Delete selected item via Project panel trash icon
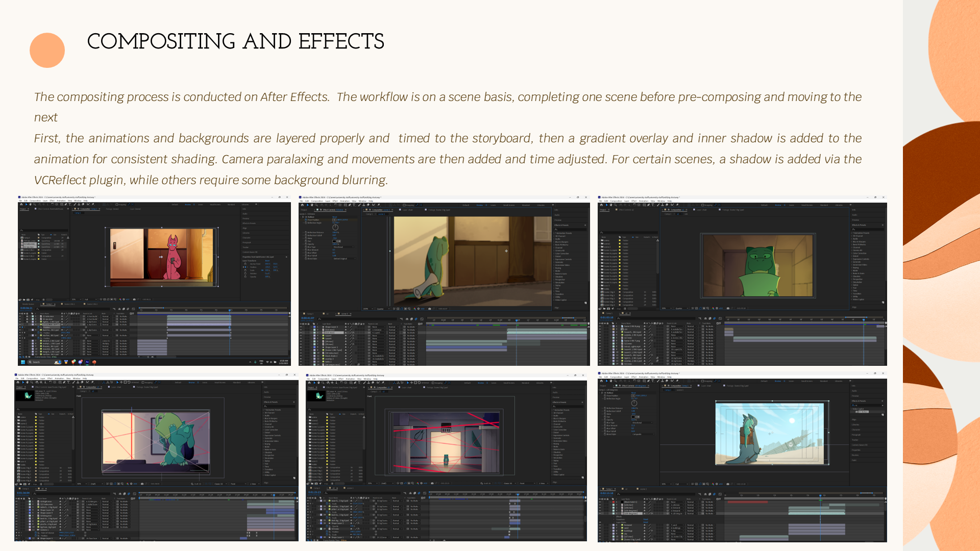 (x=43, y=299)
